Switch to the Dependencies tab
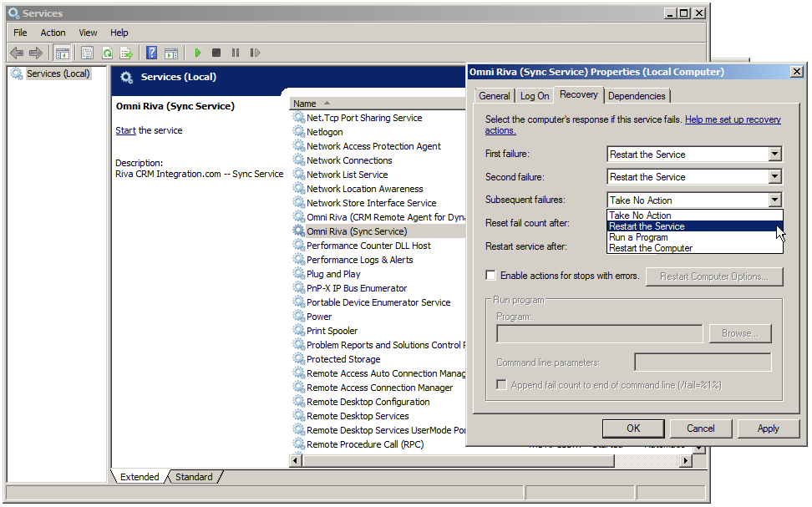Viewport: 812px width, 507px height. click(637, 96)
